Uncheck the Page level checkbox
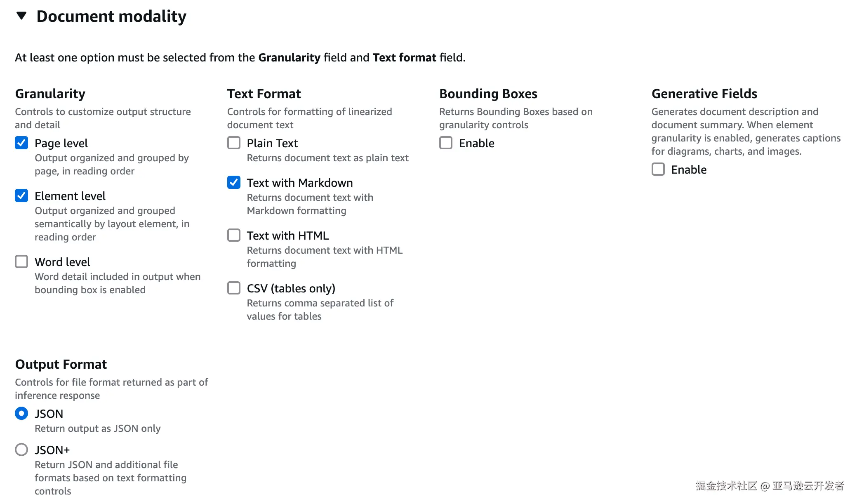857x504 pixels. point(21,143)
